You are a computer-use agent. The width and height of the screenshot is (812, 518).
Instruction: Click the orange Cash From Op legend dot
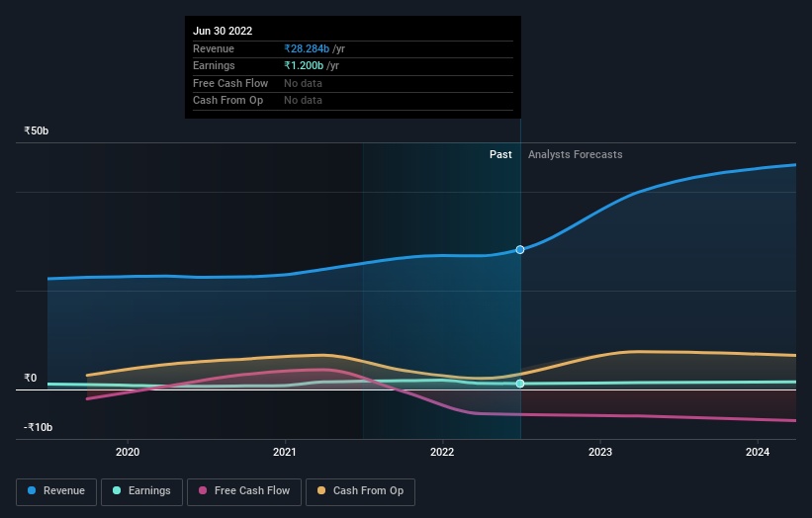[321, 490]
